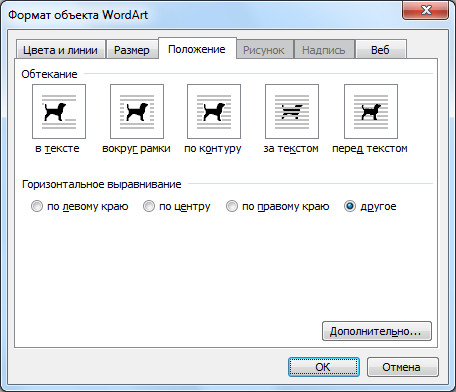
Task: Select the "по левому краю" radio button
Action: point(37,206)
